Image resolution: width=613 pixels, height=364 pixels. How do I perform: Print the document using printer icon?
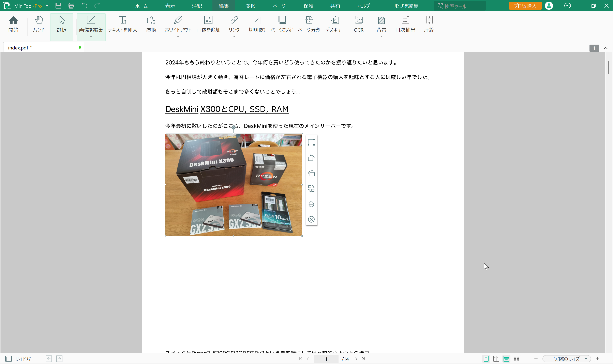(71, 6)
